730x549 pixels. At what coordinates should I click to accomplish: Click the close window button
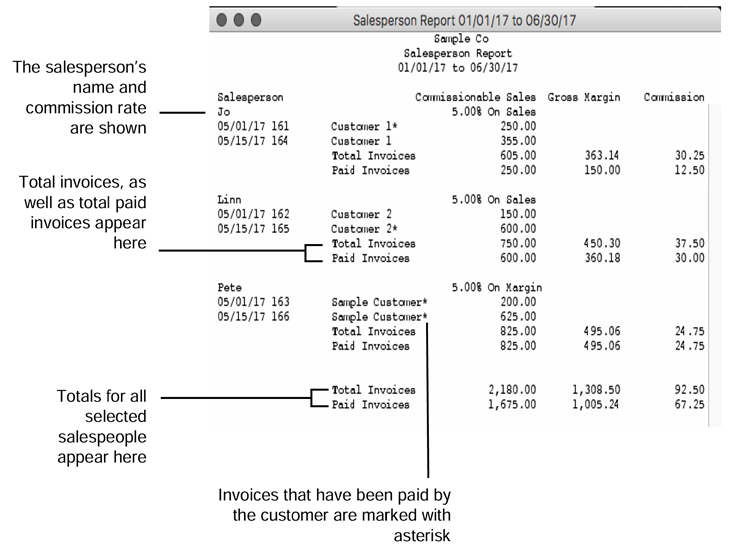click(x=223, y=20)
